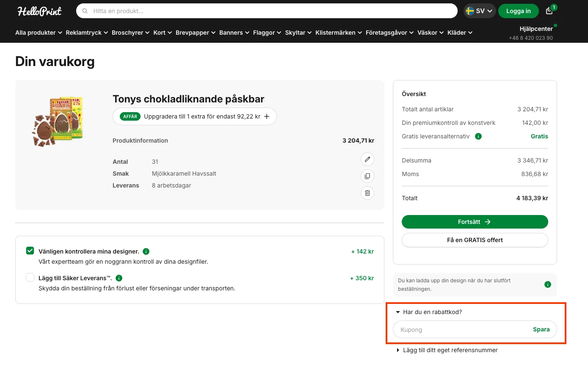The image size is (588, 378).
Task: Delete the product with trash icon
Action: point(367,193)
